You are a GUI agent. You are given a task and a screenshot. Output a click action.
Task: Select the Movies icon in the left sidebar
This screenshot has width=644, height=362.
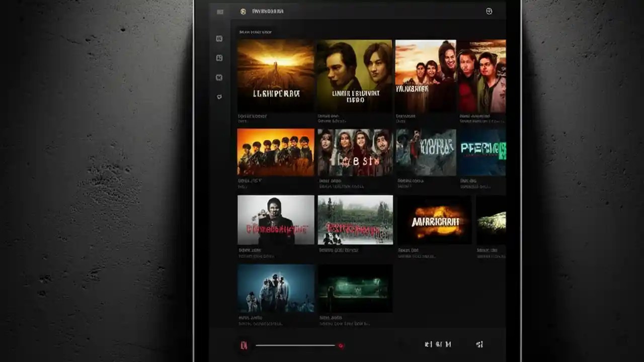219,38
